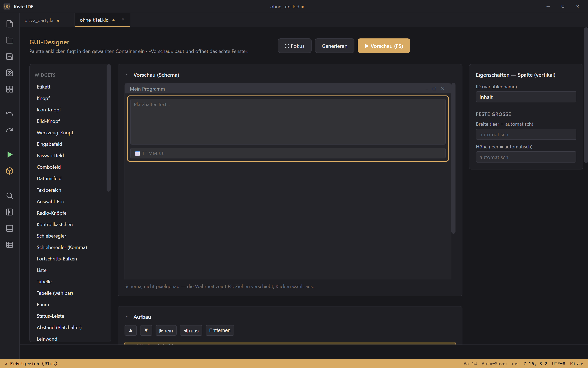Click 'Auto-Save: aus' in status bar
The image size is (588, 368).
500,363
